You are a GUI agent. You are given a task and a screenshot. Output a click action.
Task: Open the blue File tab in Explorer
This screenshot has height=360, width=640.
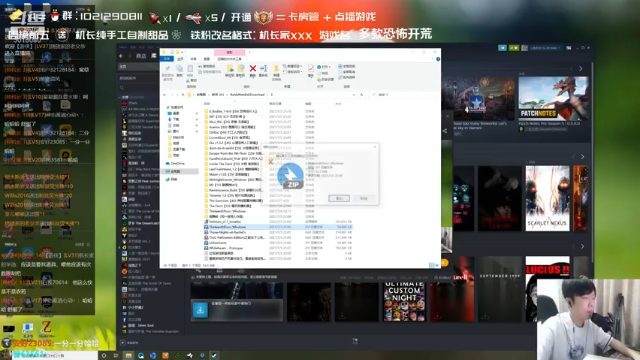click(x=167, y=59)
